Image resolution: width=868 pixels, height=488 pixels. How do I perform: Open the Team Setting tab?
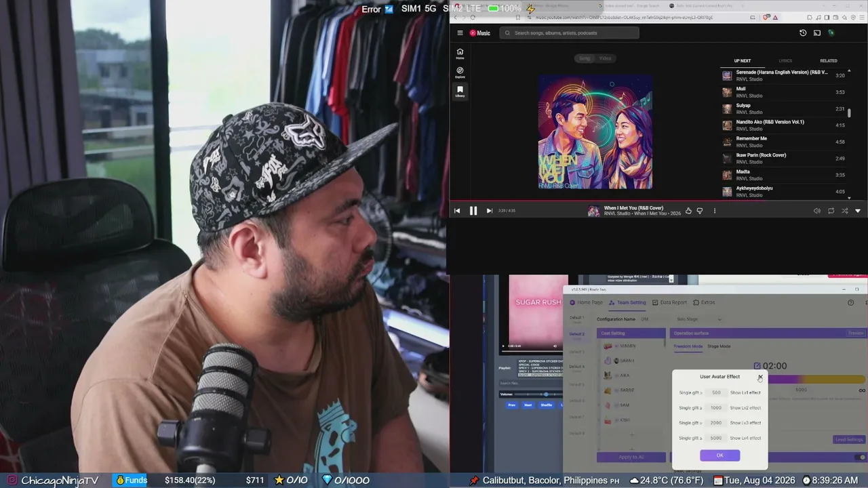coord(627,302)
